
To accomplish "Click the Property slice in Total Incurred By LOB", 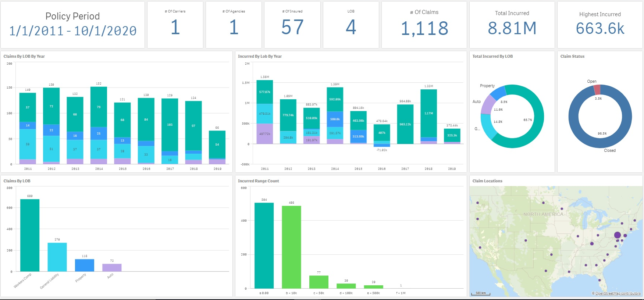I will click(499, 93).
